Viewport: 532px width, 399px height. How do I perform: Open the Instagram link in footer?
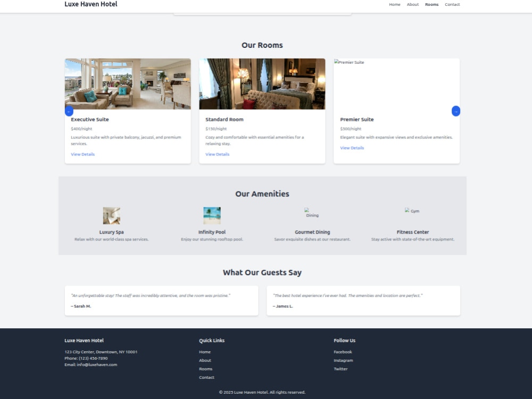pos(343,360)
